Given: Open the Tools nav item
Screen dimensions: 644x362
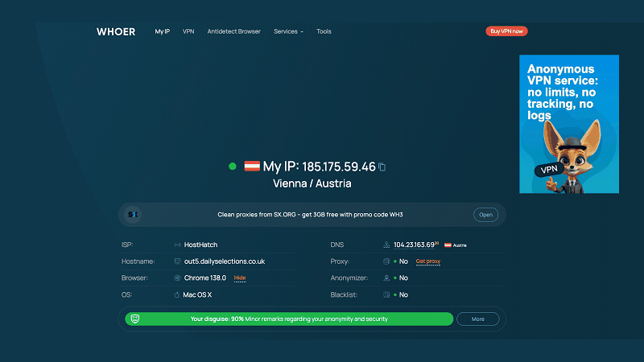Looking at the screenshot, I should click(324, 31).
